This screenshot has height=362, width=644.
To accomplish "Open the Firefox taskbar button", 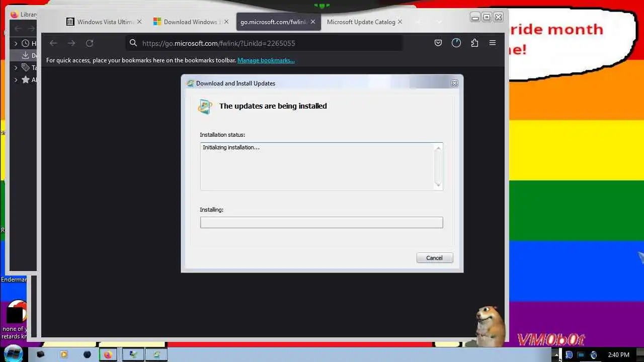I will tap(108, 354).
